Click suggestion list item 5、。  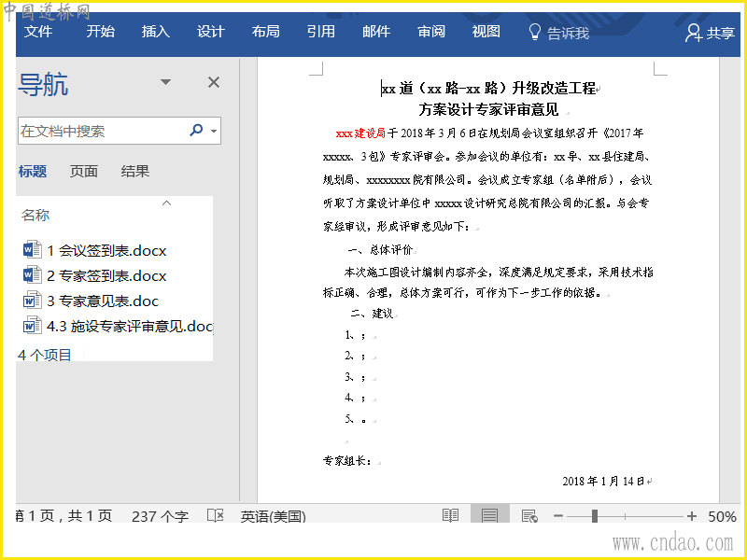356,419
